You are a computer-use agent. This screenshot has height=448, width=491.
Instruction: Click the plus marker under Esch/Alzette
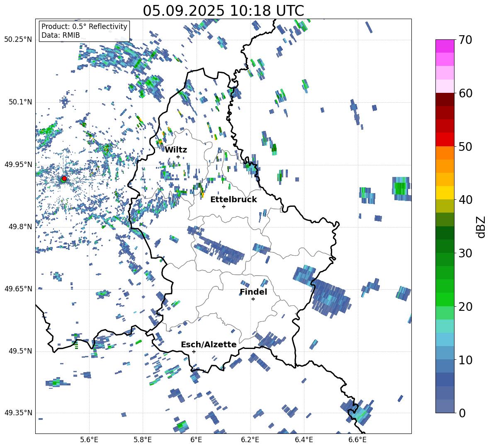click(194, 351)
